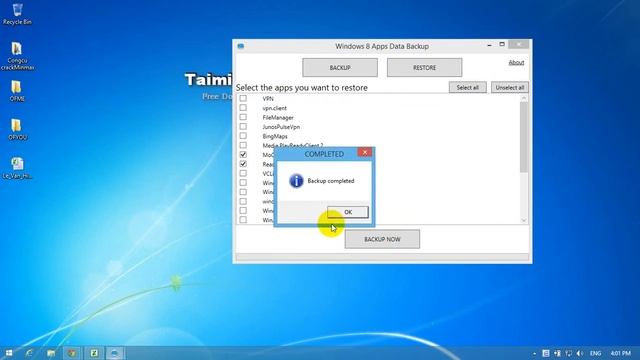Maximize the Windows 8 Apps Data Backup window

[x=502, y=44]
